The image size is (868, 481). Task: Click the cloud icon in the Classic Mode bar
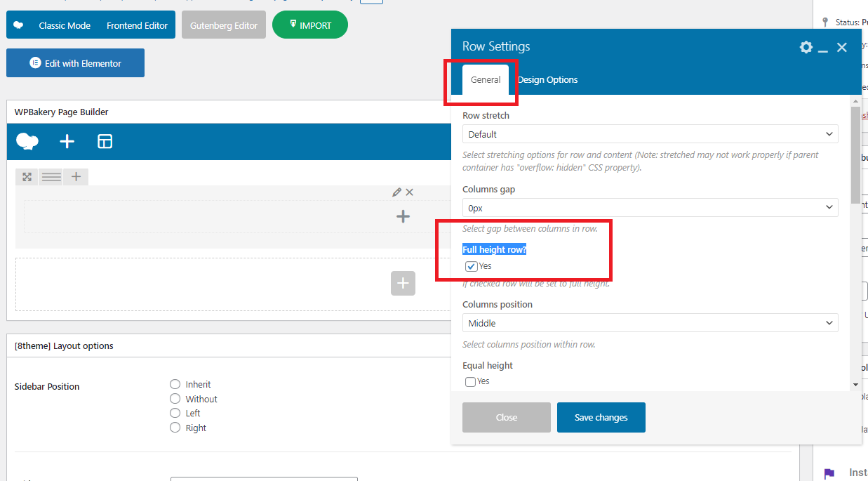point(19,25)
